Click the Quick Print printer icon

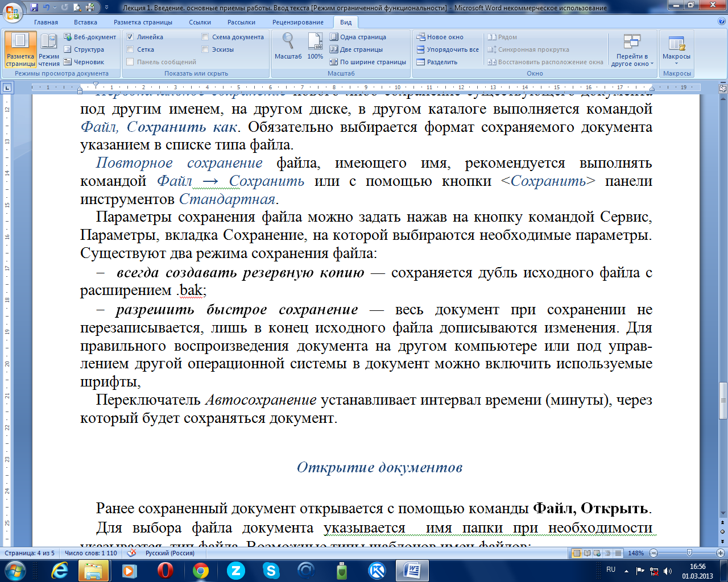[x=90, y=7]
